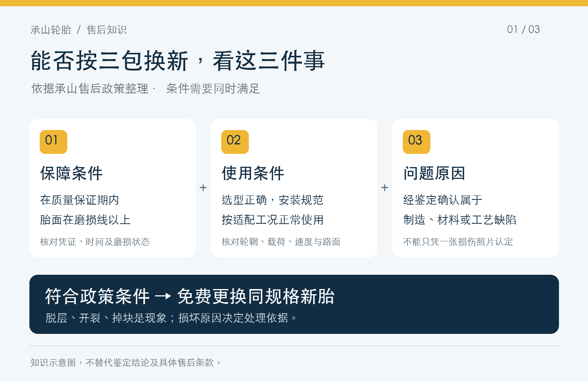Click the 03 number badge
The width and height of the screenshot is (588, 382).
point(416,142)
